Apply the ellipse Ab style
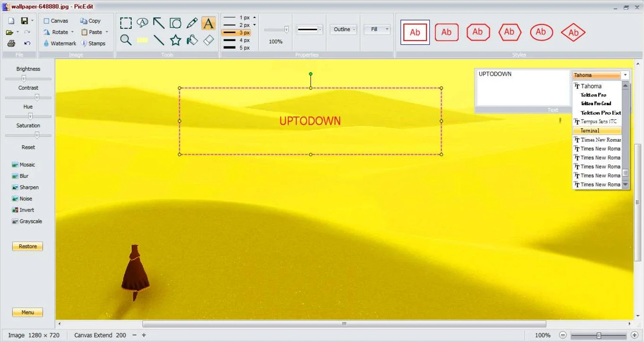Viewport: 644px width, 342px height. click(541, 32)
